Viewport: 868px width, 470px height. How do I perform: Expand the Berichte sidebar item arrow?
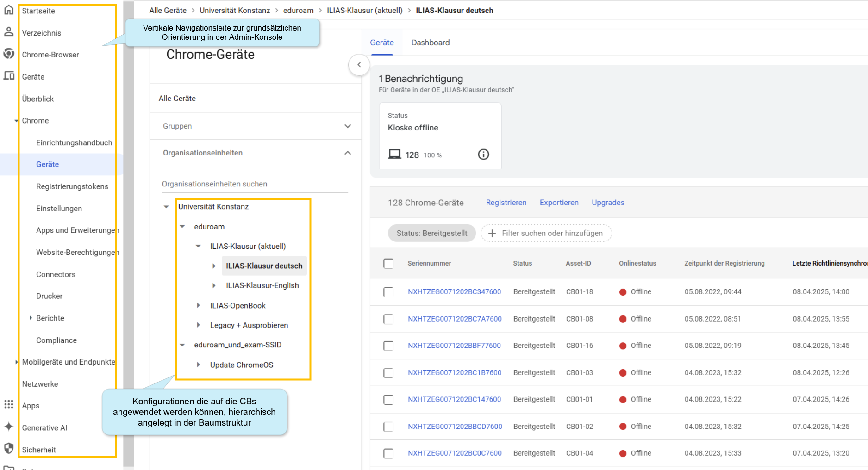(x=31, y=318)
